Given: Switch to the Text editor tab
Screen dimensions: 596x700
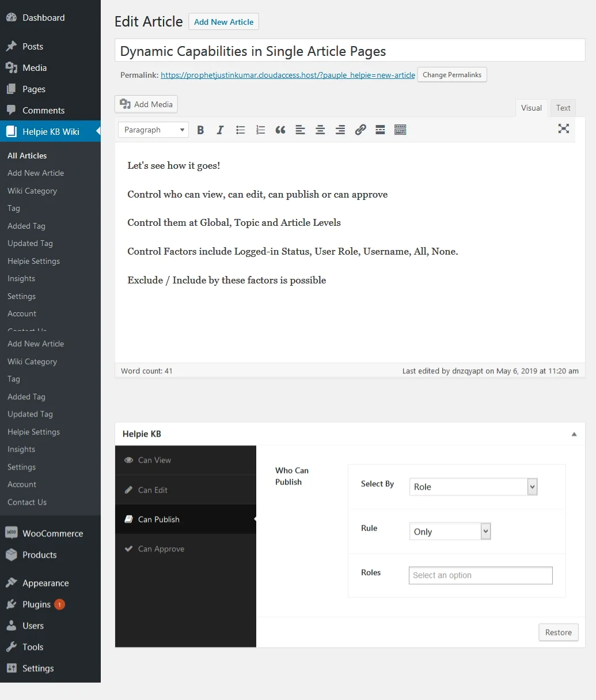Looking at the screenshot, I should (563, 108).
